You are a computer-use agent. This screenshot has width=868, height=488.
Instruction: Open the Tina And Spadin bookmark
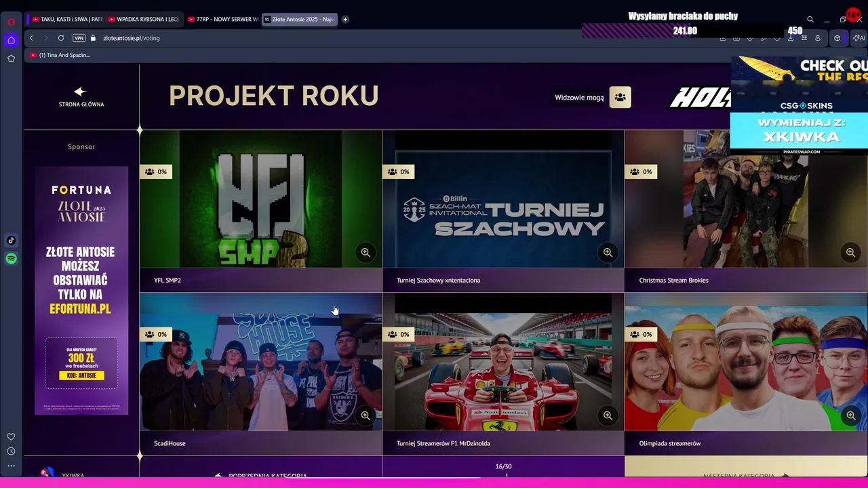60,55
